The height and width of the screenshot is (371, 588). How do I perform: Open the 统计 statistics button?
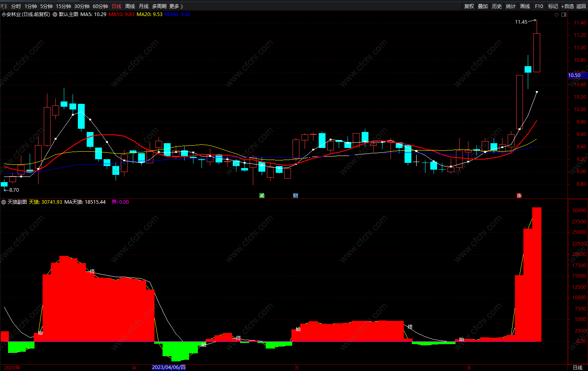point(511,6)
